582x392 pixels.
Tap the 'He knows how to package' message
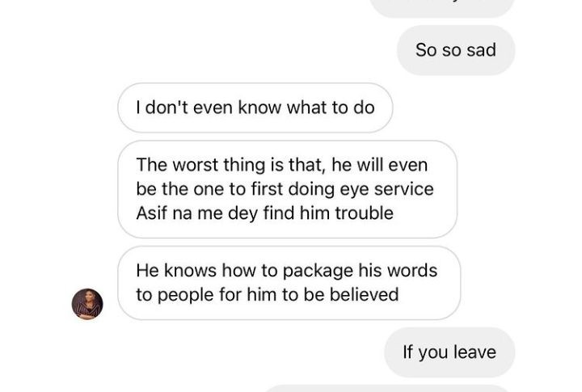point(289,283)
